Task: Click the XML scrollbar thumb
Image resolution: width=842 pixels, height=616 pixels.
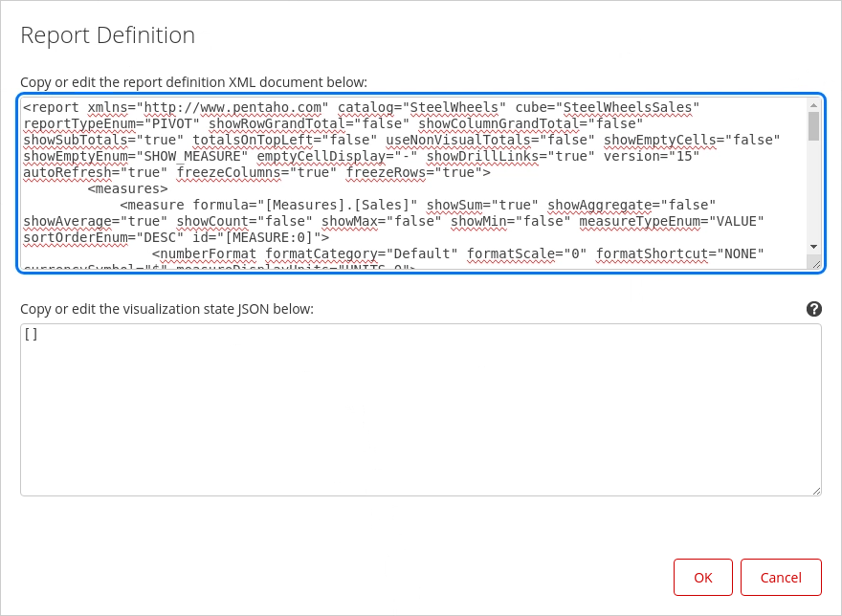Action: (813, 126)
